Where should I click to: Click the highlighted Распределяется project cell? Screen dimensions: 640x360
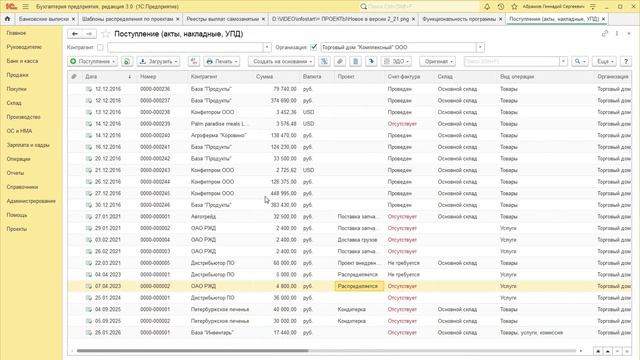359,286
